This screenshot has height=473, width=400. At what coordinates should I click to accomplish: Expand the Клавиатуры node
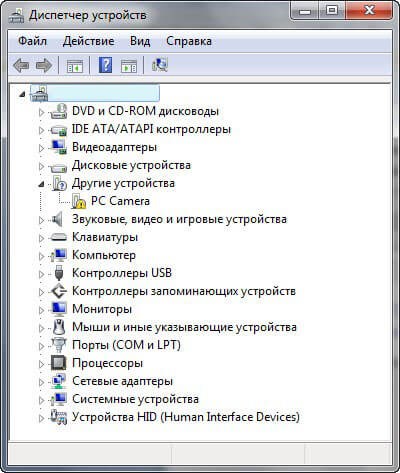[x=41, y=238]
